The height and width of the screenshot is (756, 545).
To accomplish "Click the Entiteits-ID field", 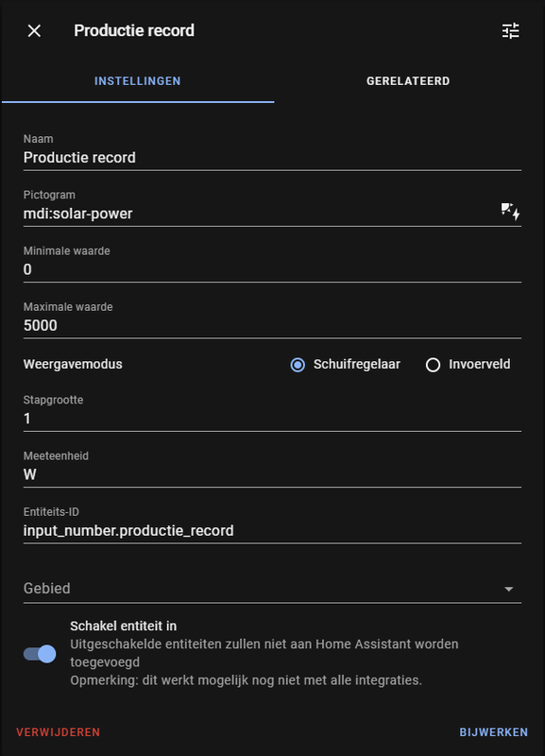I will [x=272, y=524].
